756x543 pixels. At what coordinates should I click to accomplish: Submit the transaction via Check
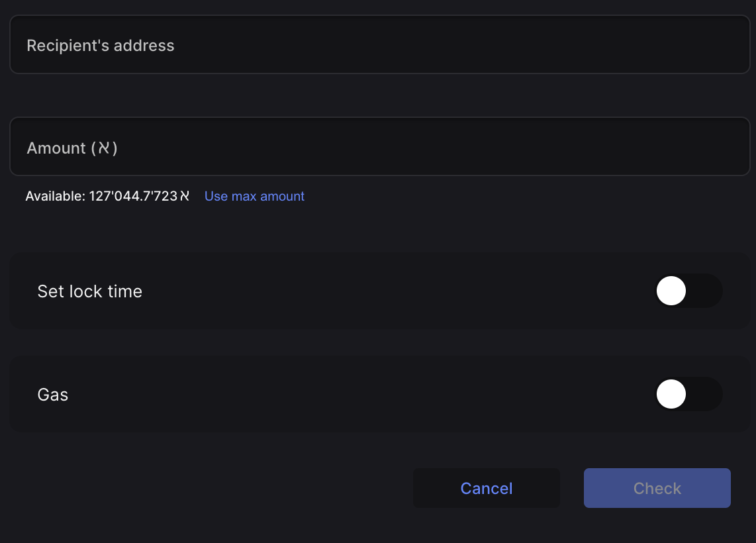657,488
